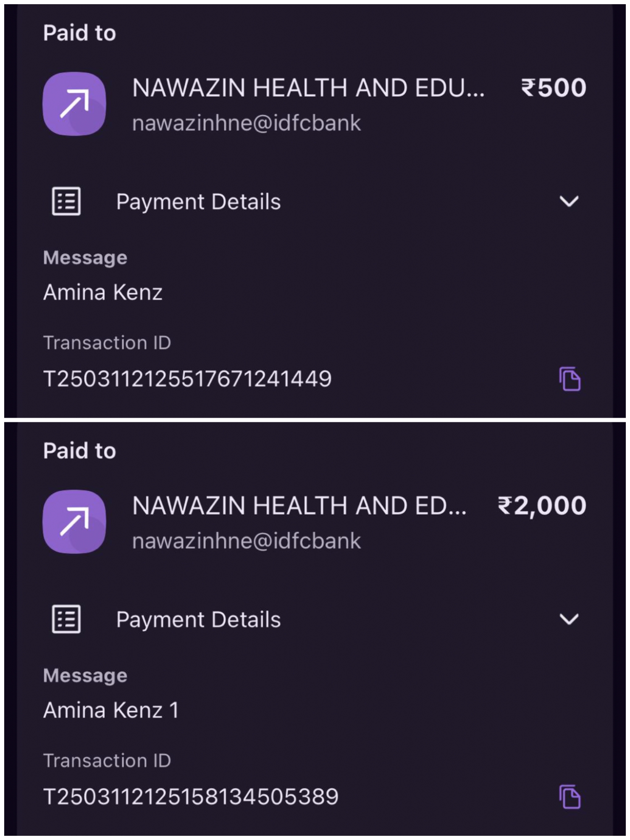Click the ₹500 amount

[554, 88]
